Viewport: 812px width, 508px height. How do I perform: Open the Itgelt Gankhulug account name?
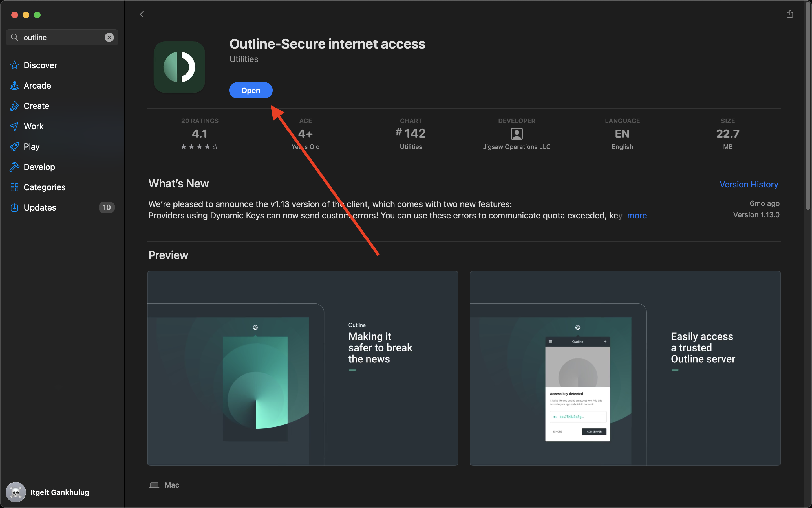pos(60,492)
